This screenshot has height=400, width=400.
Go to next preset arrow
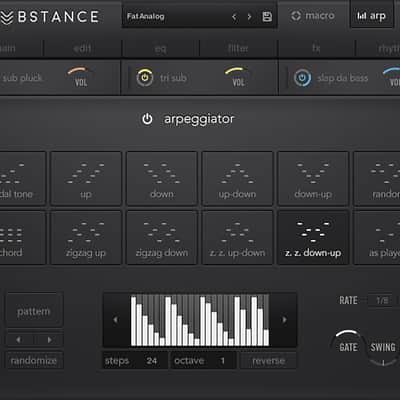point(249,17)
